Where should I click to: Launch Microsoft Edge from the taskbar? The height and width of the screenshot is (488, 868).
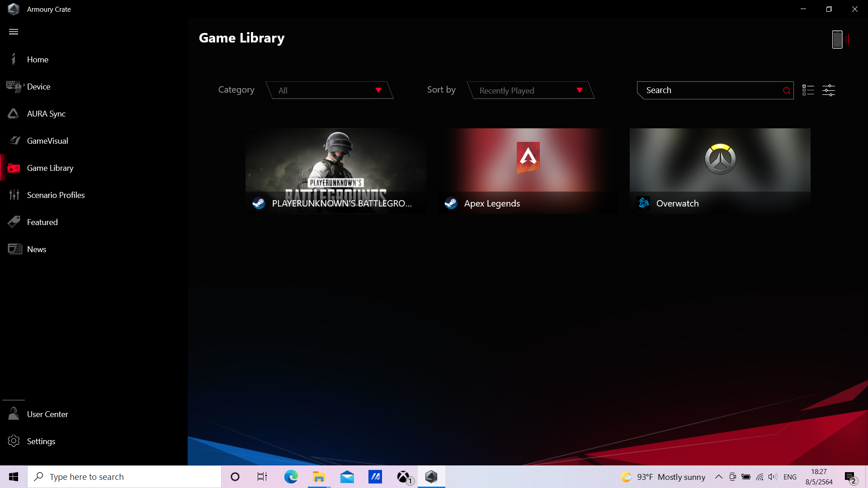click(291, 477)
